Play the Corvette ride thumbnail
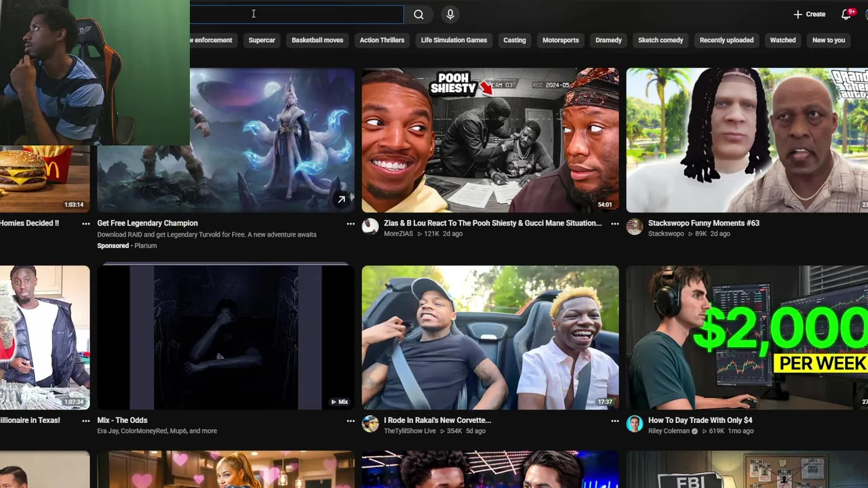 click(x=490, y=338)
